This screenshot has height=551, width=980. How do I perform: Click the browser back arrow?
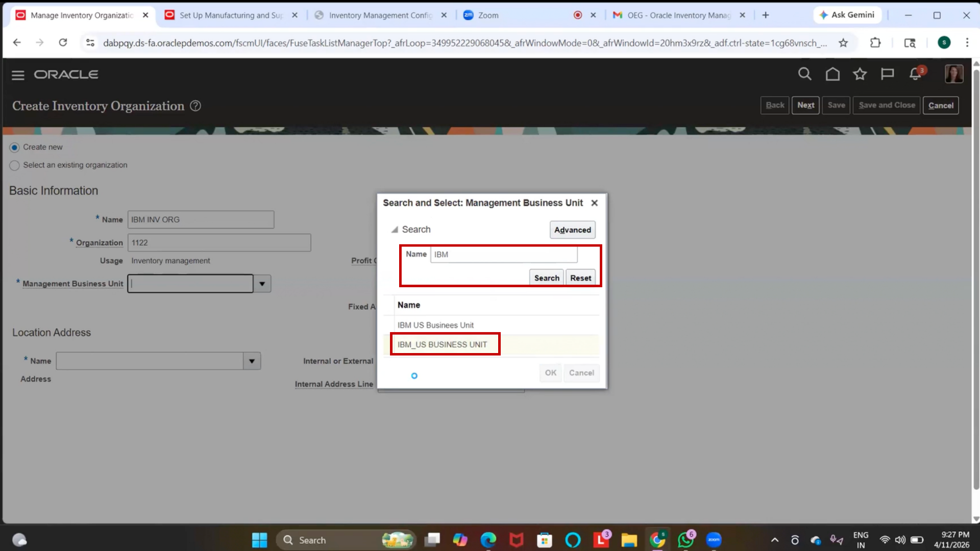coord(17,43)
